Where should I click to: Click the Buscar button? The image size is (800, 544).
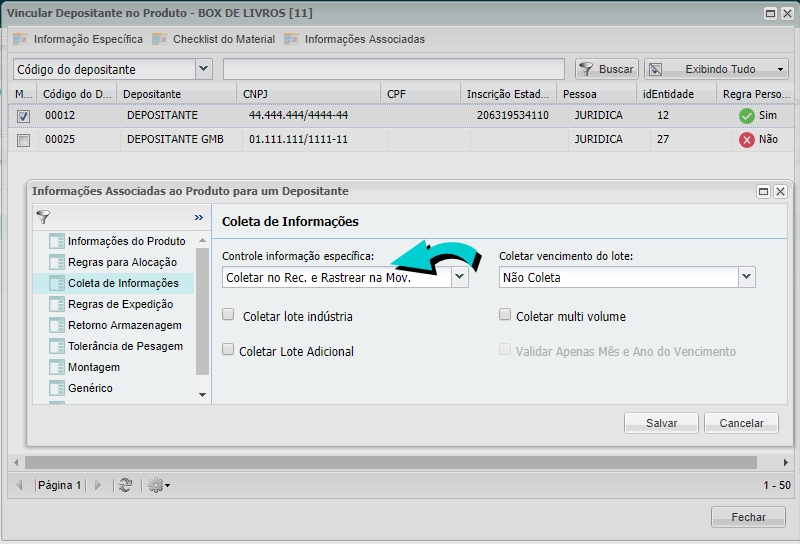click(x=607, y=69)
